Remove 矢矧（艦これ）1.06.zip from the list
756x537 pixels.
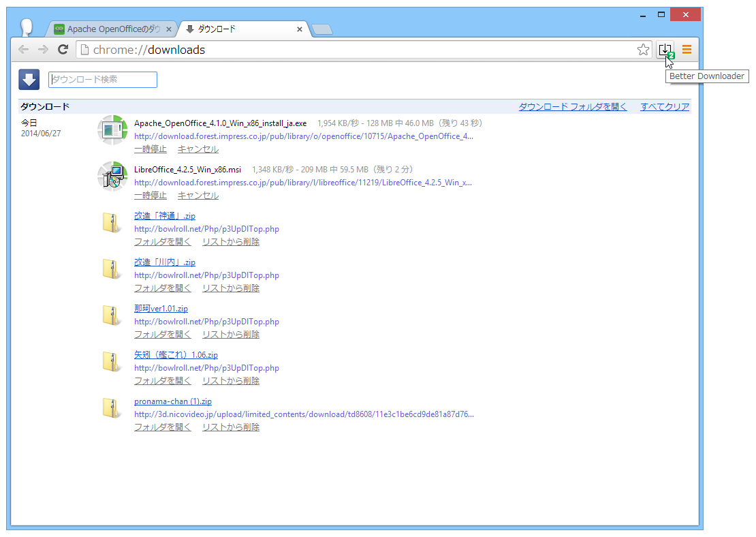click(230, 380)
